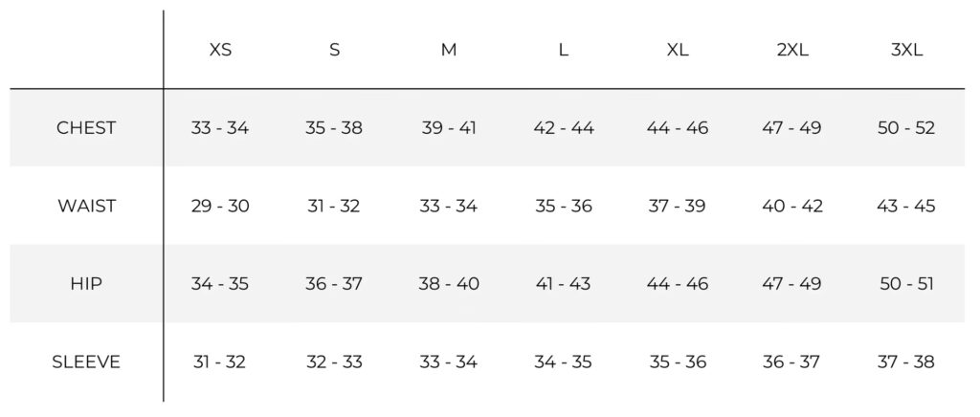Click the HIP row label
Image resolution: width=980 pixels, height=417 pixels.
(86, 284)
